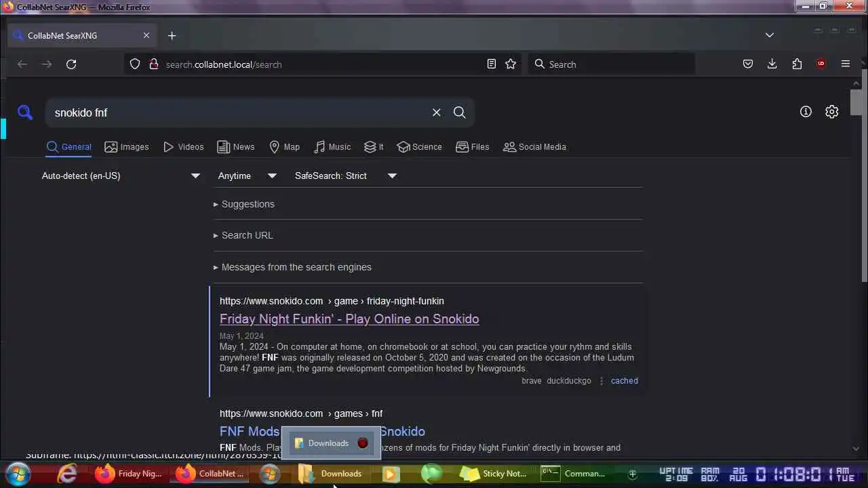Click the page vertical scrollbar thumb

[856, 102]
